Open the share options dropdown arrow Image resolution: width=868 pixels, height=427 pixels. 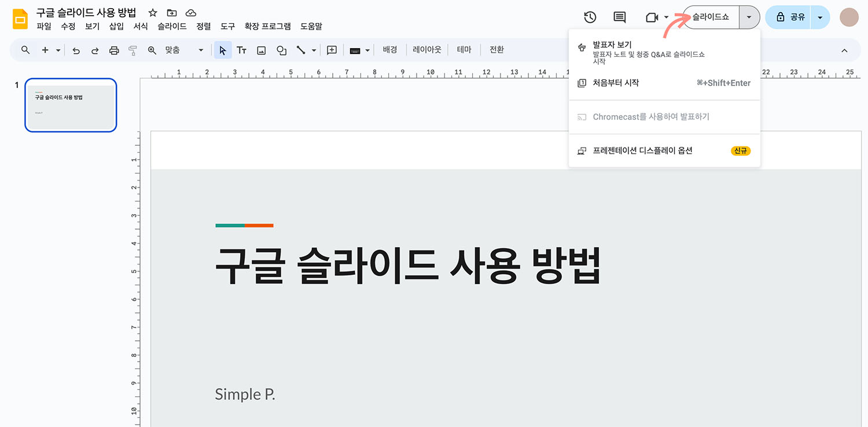(820, 17)
